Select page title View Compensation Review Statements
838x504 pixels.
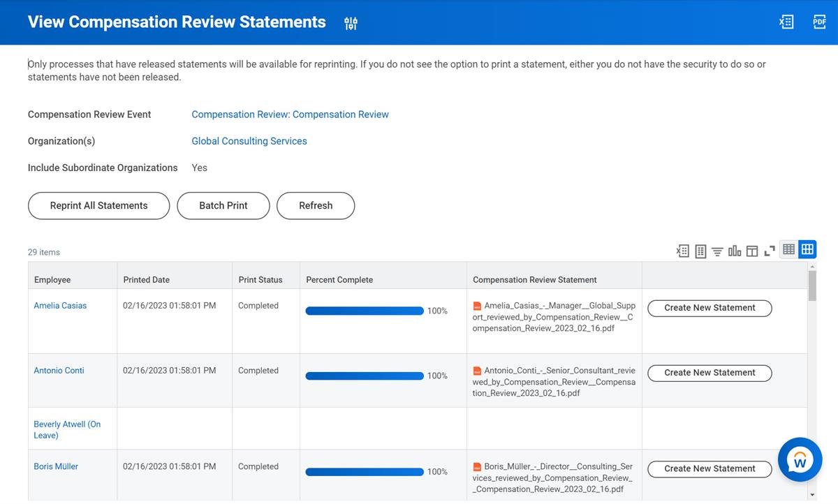coord(177,22)
